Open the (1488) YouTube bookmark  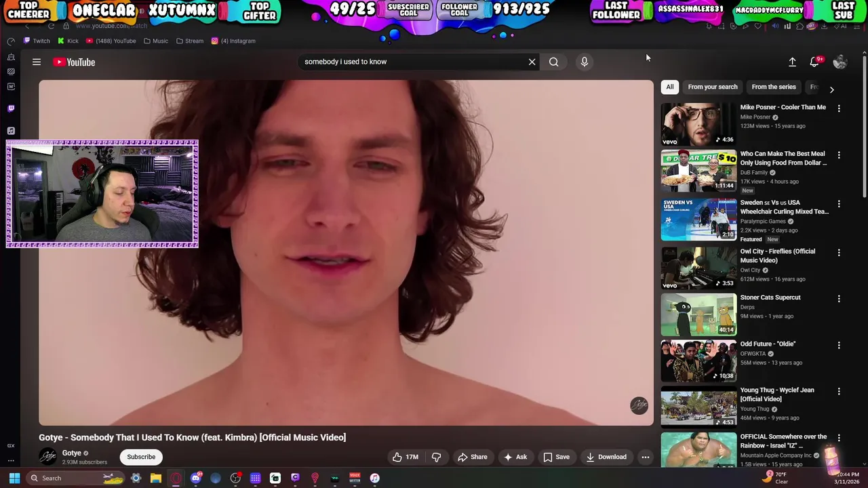(111, 41)
